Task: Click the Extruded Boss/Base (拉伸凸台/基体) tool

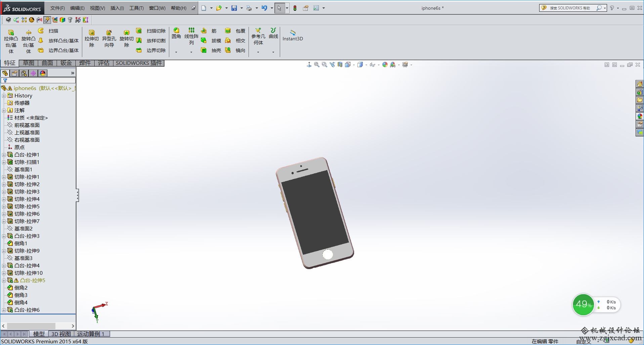Action: 11,42
